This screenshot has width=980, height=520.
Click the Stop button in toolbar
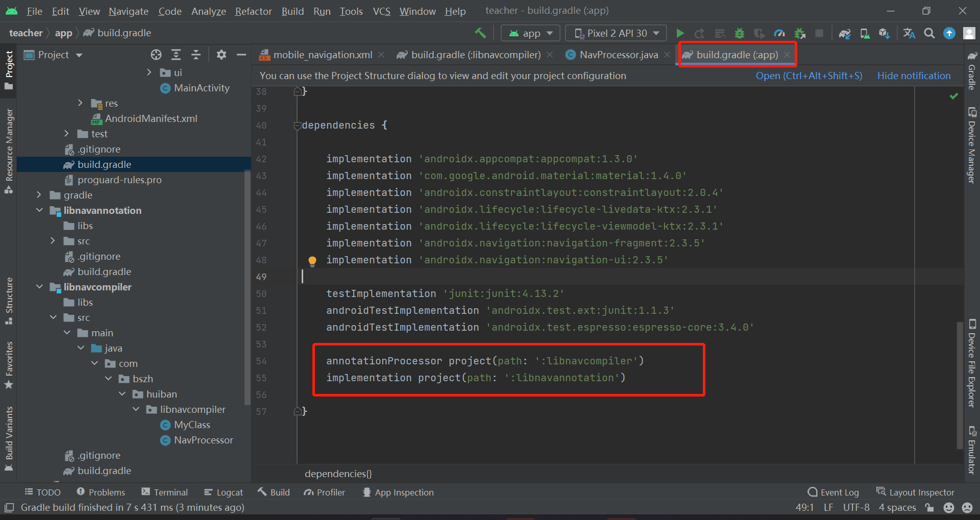click(819, 33)
